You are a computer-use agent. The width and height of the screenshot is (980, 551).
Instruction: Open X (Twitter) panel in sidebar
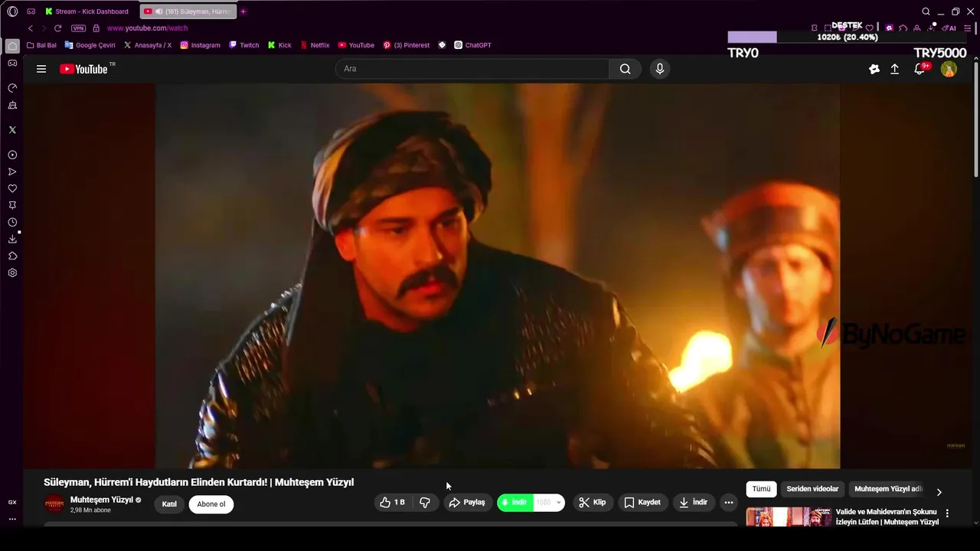12,130
